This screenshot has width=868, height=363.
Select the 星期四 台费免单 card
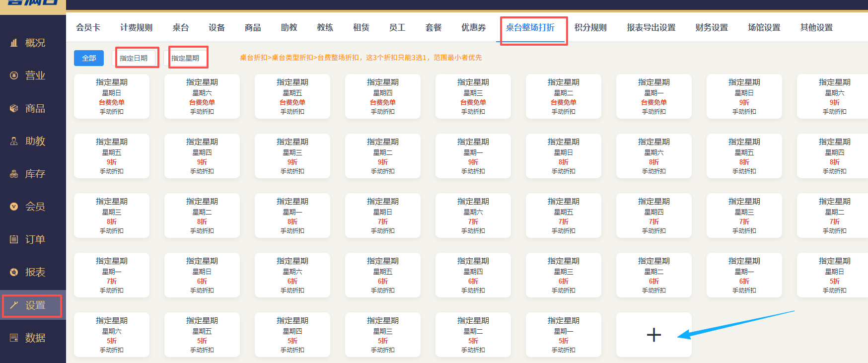383,96
